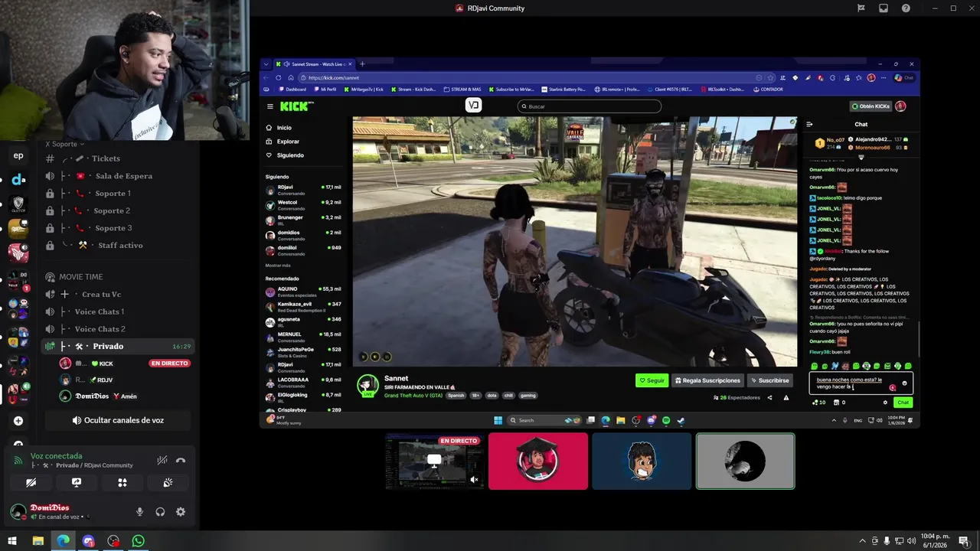The height and width of the screenshot is (551, 980).
Task: Open the 'da' server icon
Action: [x=18, y=180]
